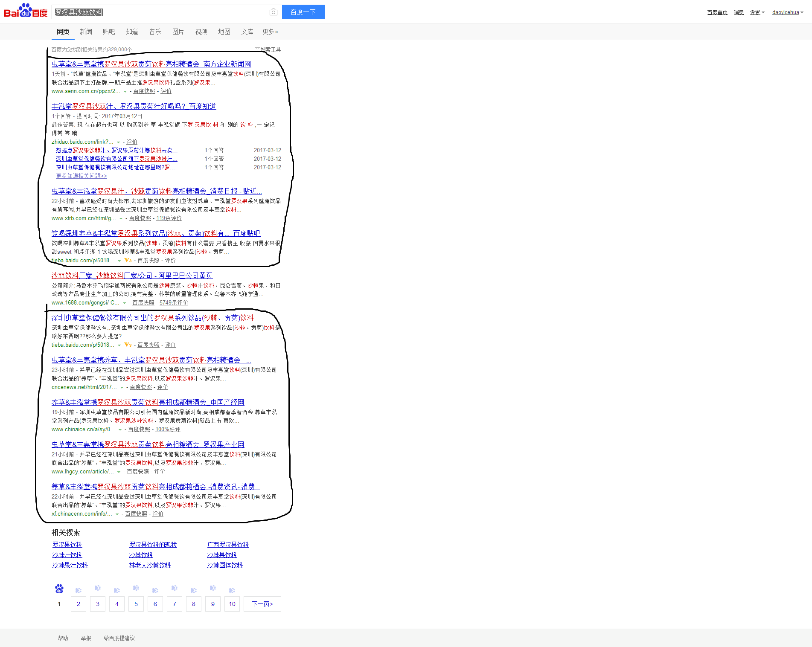Expand dropdown arrow next to www.1688.com URL

point(124,303)
